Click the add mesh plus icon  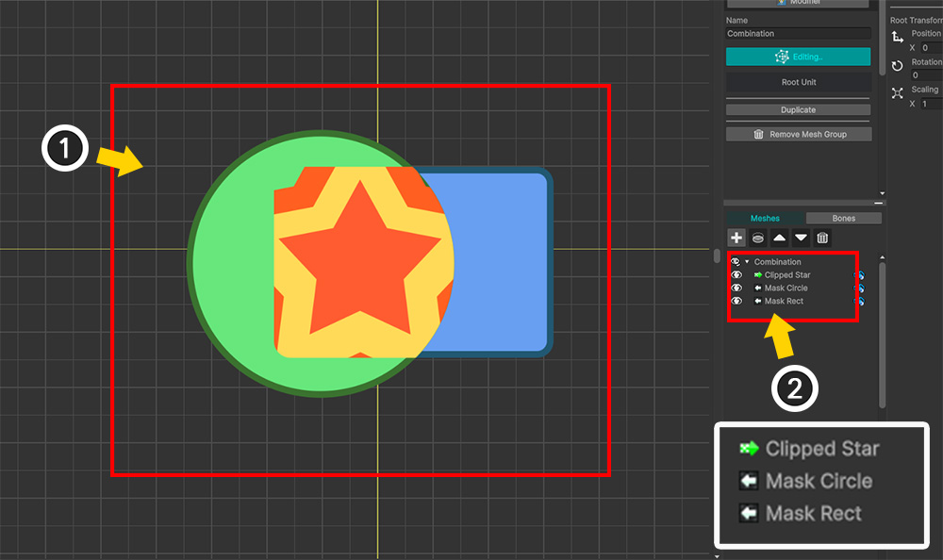coord(736,238)
